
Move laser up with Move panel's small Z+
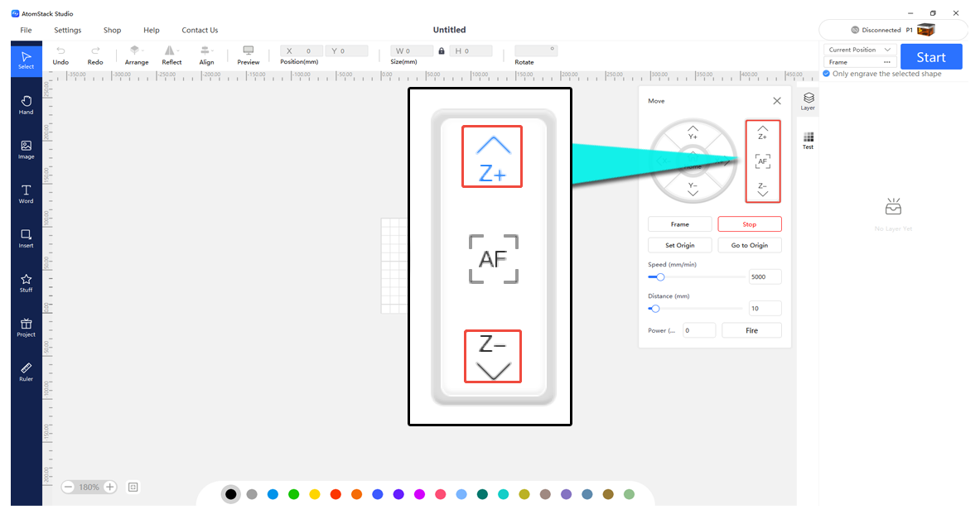[762, 132]
